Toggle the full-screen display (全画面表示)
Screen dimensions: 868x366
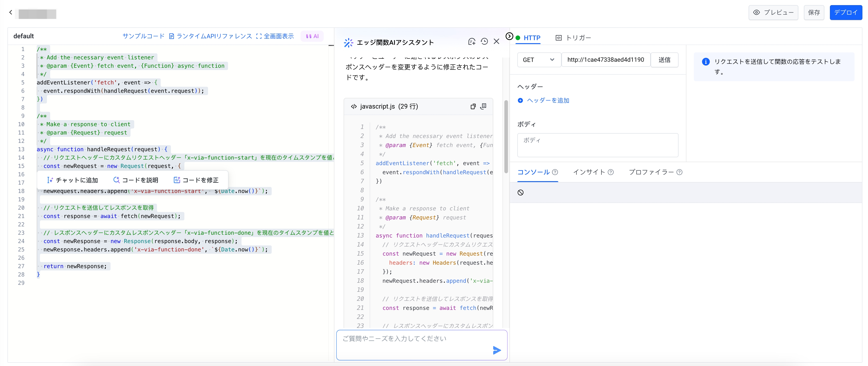pyautogui.click(x=275, y=36)
